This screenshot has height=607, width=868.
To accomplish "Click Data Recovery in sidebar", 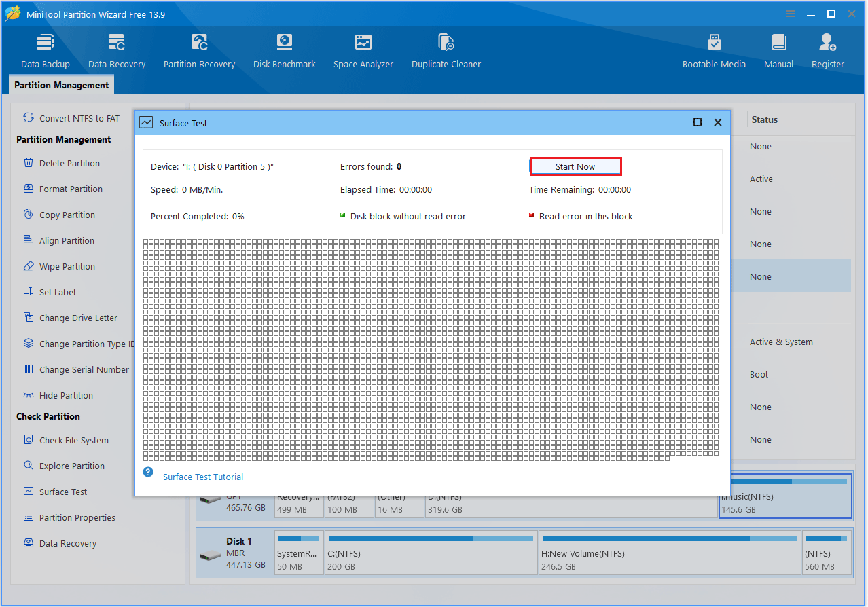I will pyautogui.click(x=59, y=543).
